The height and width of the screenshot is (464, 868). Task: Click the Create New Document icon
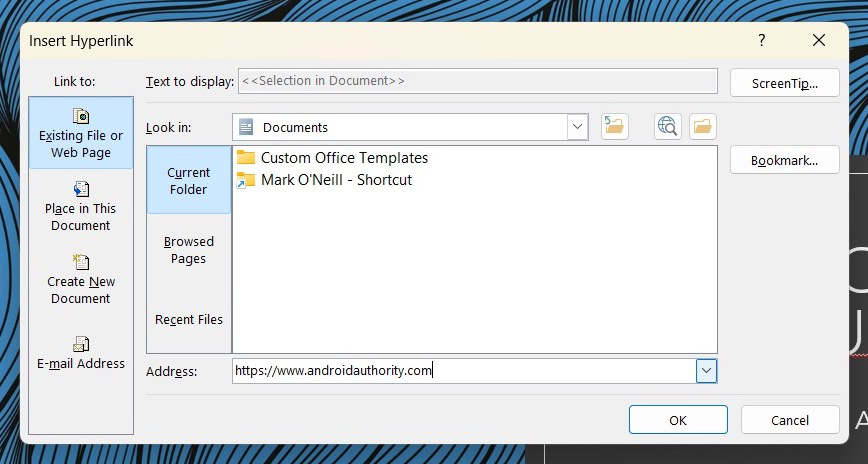(81, 262)
